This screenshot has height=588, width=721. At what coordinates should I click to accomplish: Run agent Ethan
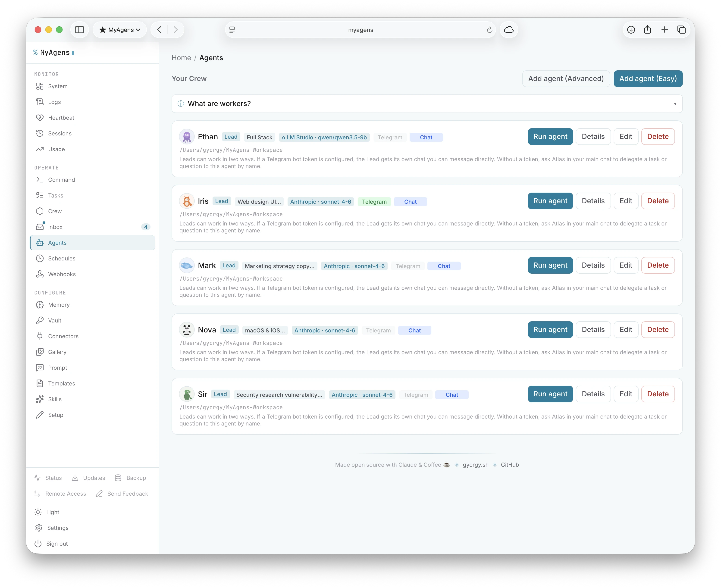(550, 137)
